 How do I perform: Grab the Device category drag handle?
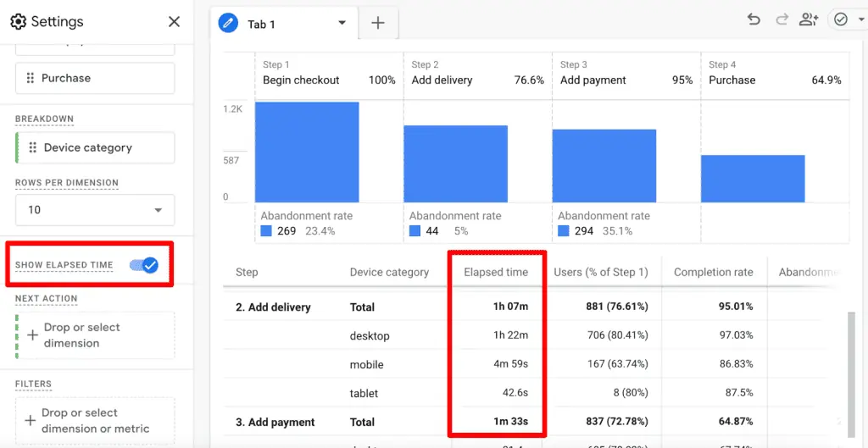(33, 147)
